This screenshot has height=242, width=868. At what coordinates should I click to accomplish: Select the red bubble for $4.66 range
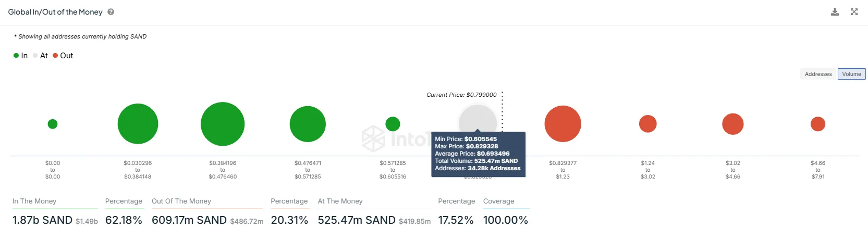818,124
